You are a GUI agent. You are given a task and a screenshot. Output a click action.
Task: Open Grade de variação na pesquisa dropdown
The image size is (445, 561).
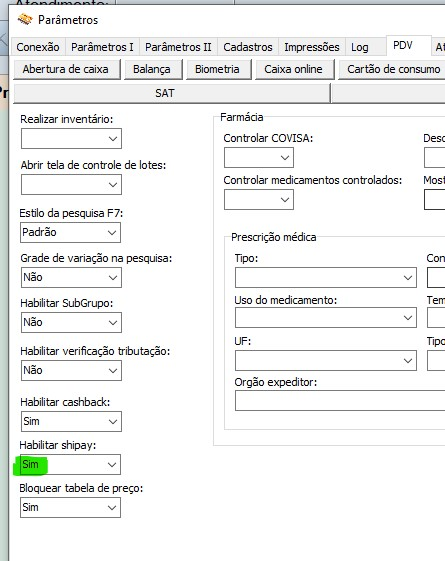click(x=71, y=278)
